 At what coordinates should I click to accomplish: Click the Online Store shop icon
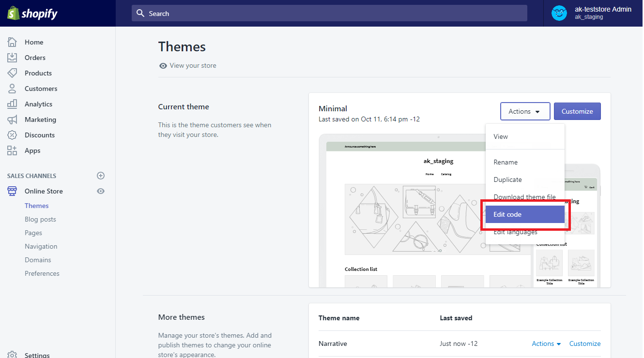(12, 191)
